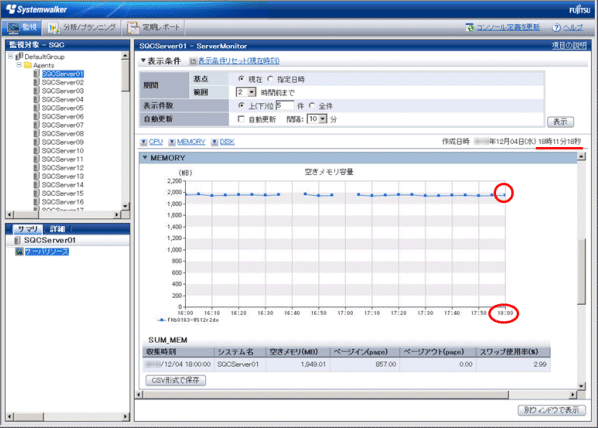Click server icon beside SQCServer04
The width and height of the screenshot is (598, 428).
[x=36, y=99]
